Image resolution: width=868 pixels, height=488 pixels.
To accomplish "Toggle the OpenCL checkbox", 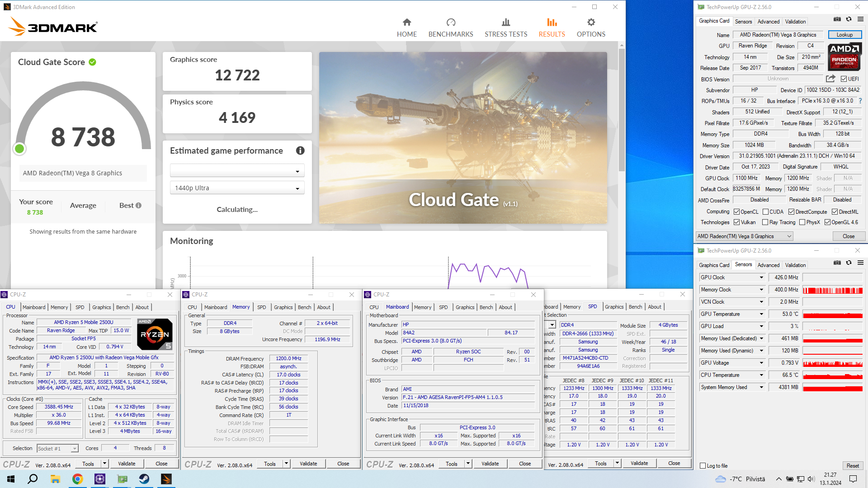I will [736, 212].
